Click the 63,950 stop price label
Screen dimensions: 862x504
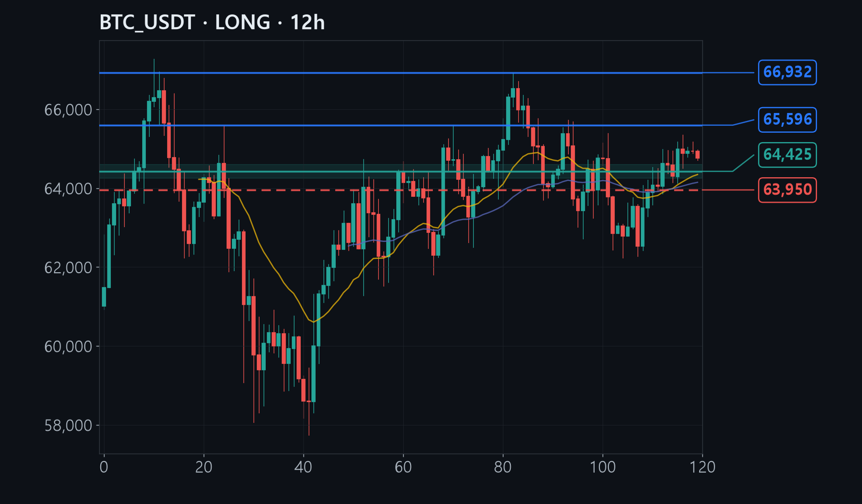pyautogui.click(x=787, y=189)
